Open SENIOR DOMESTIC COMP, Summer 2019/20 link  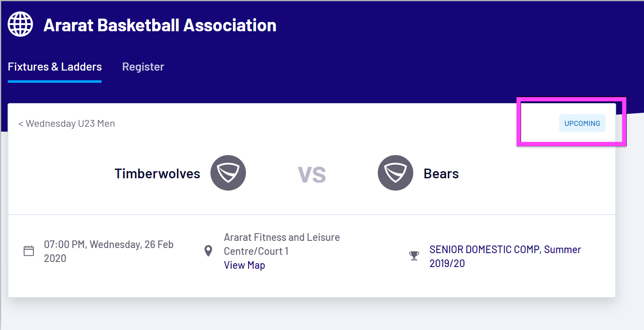pyautogui.click(x=505, y=256)
